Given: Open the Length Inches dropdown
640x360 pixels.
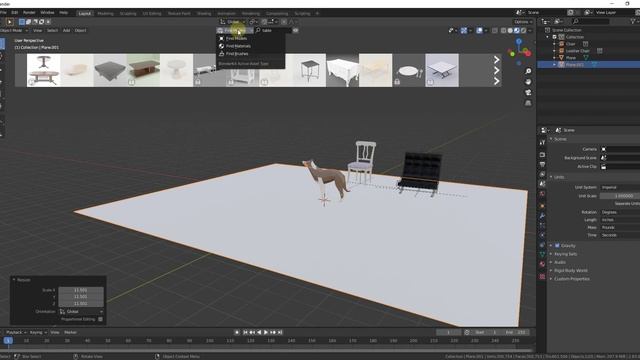Looking at the screenshot, I should tap(620, 220).
